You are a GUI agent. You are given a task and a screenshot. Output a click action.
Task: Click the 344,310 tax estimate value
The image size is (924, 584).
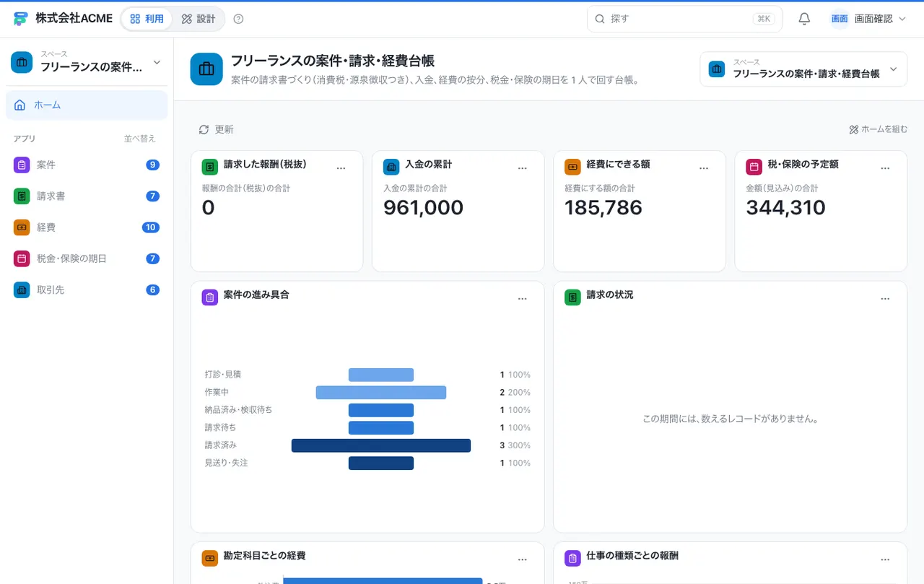785,208
